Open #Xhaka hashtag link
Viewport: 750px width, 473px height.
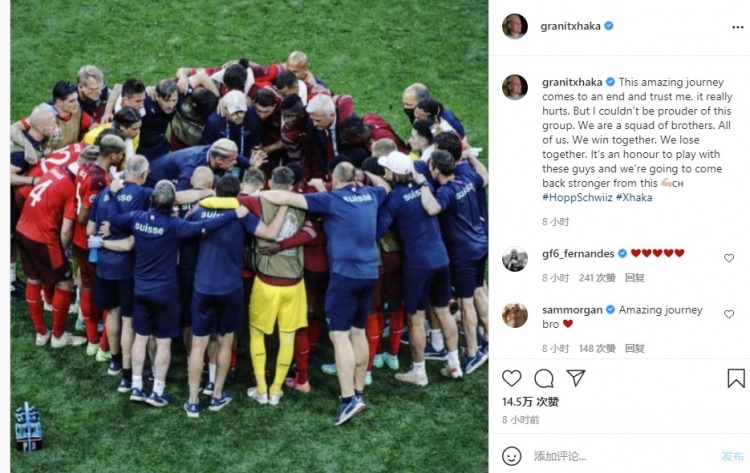634,197
